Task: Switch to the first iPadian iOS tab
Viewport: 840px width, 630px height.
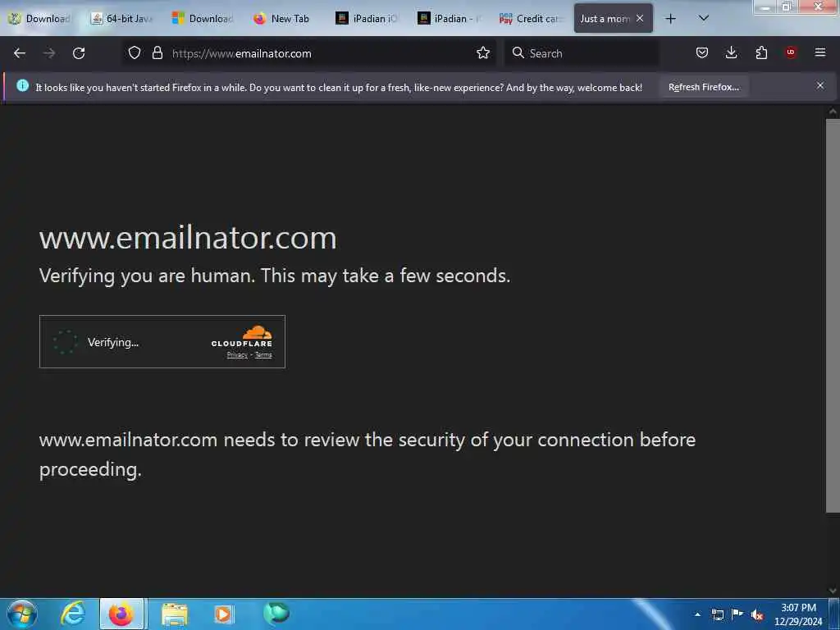Action: point(367,19)
